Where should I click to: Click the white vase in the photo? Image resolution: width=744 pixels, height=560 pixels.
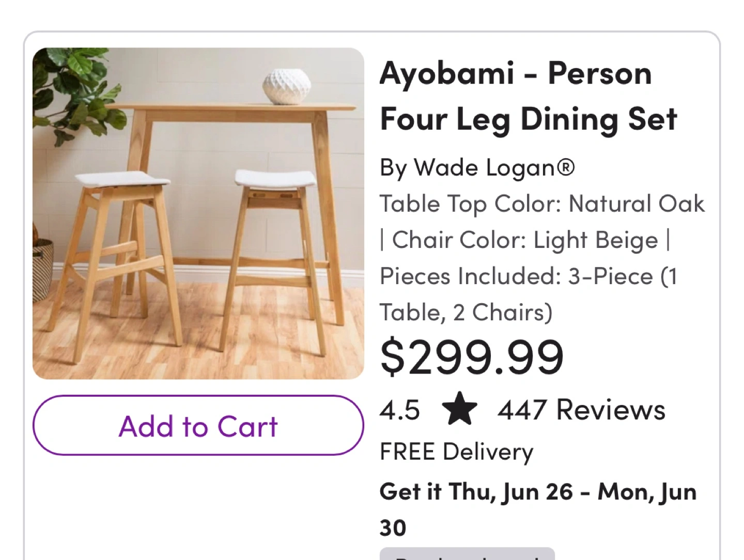point(287,86)
